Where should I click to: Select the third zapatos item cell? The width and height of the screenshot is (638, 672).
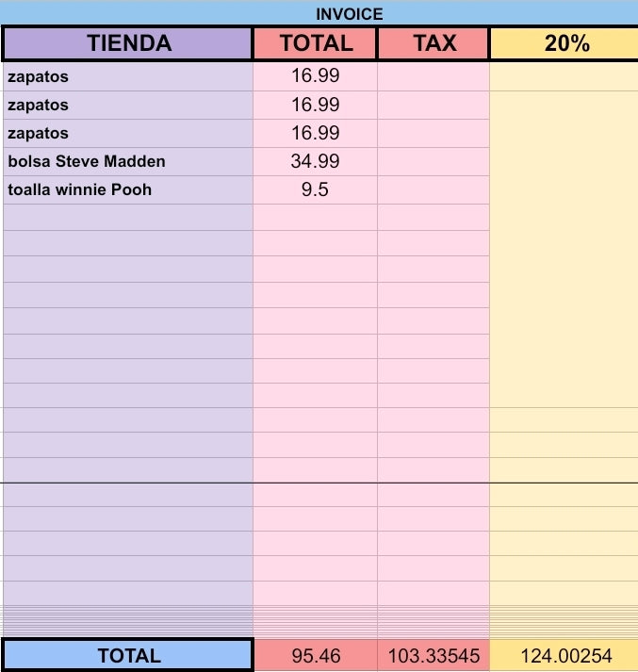(127, 133)
